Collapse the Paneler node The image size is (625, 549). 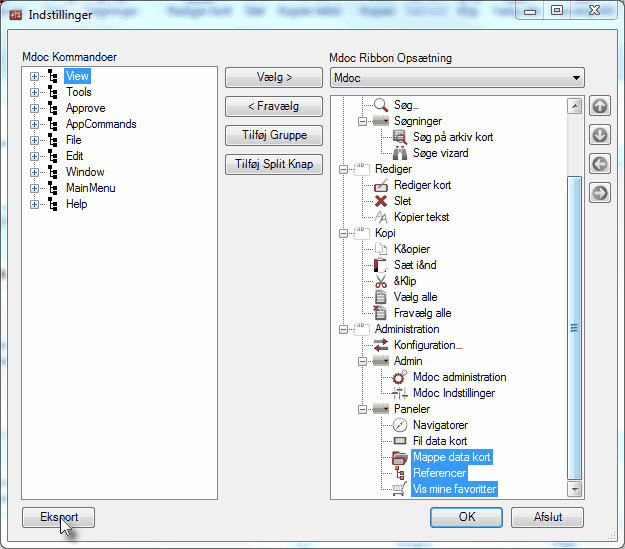(x=362, y=409)
